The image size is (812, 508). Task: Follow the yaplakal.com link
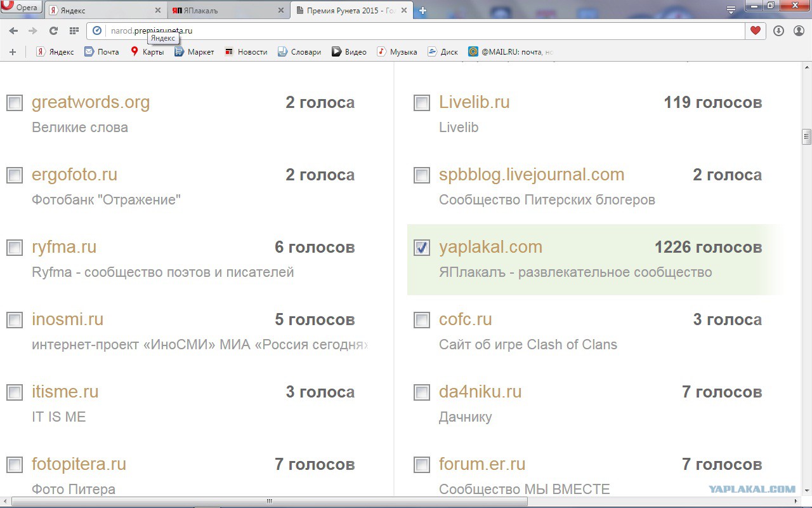coord(490,247)
